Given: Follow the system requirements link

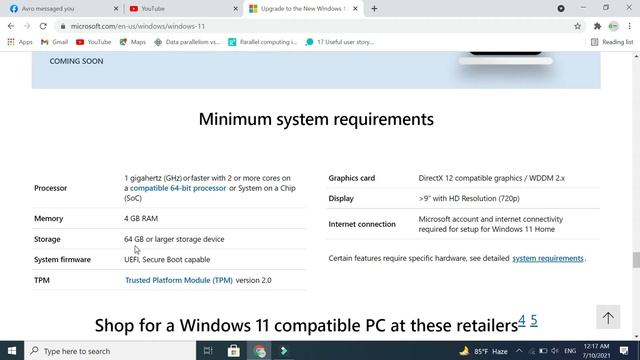Looking at the screenshot, I should 548,258.
